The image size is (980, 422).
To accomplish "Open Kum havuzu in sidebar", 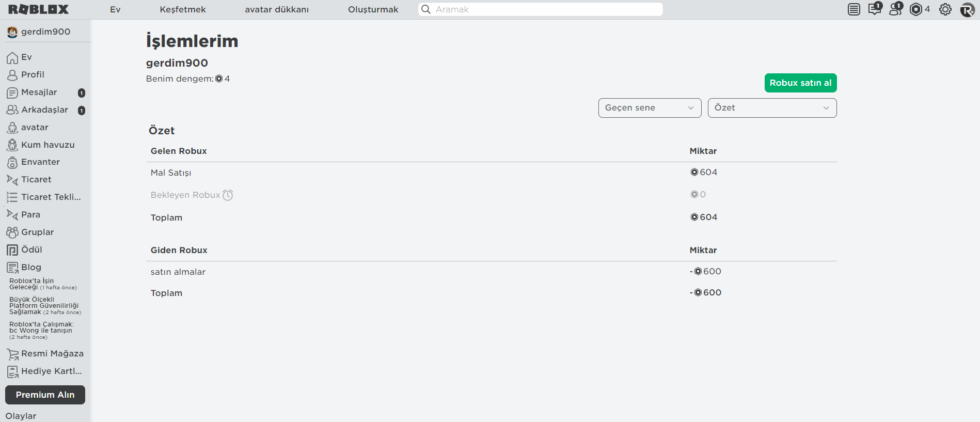I will point(40,145).
